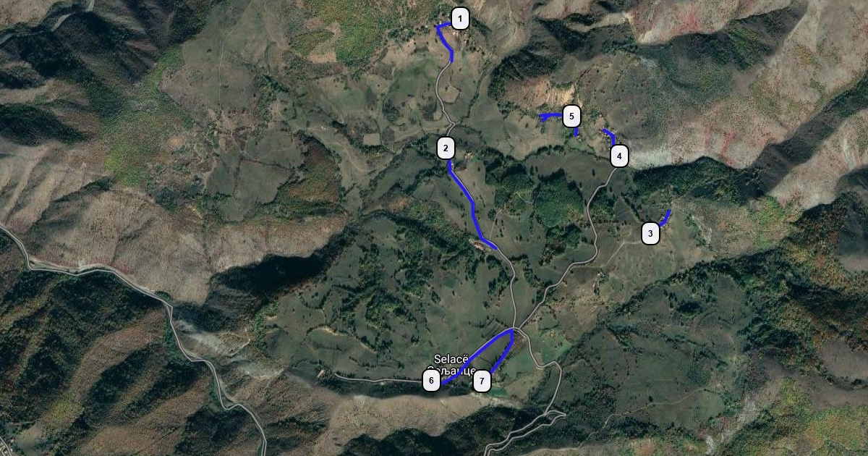This screenshot has width=868, height=456.
Task: Select map marker number 2
Action: coord(446,148)
